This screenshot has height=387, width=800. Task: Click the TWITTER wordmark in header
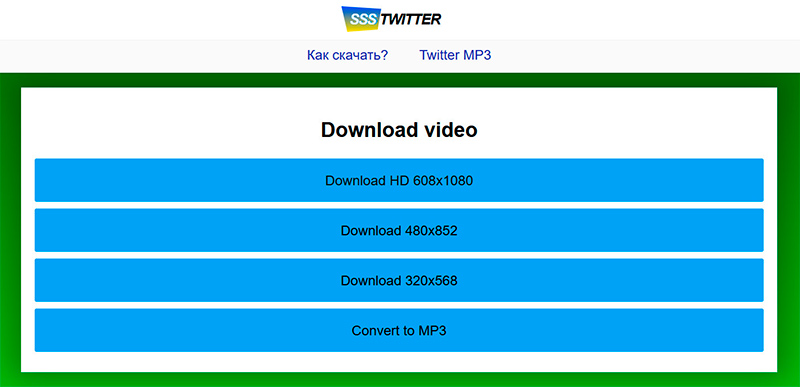[x=411, y=19]
